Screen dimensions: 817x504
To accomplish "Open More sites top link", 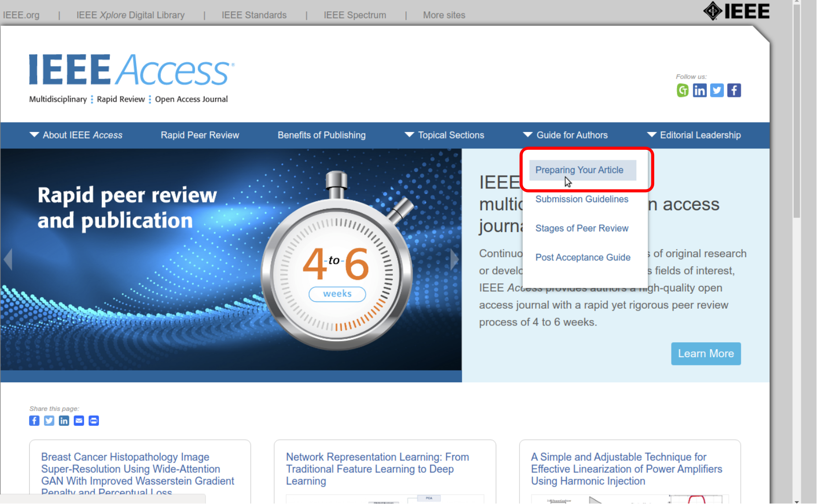I will click(x=444, y=15).
